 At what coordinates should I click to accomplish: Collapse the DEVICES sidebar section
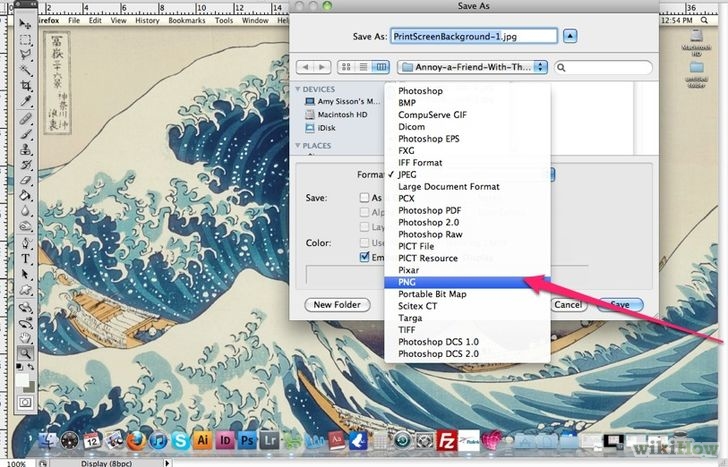click(298, 89)
